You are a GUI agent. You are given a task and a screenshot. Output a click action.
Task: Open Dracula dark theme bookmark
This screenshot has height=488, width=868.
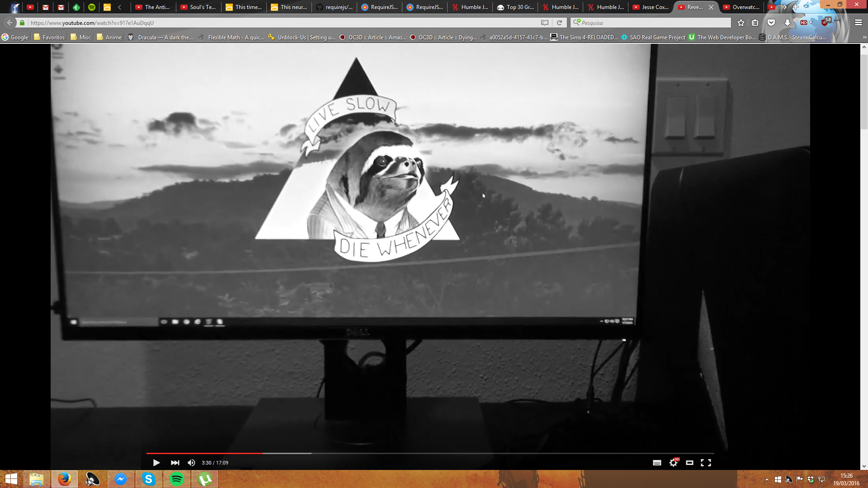[x=160, y=38]
